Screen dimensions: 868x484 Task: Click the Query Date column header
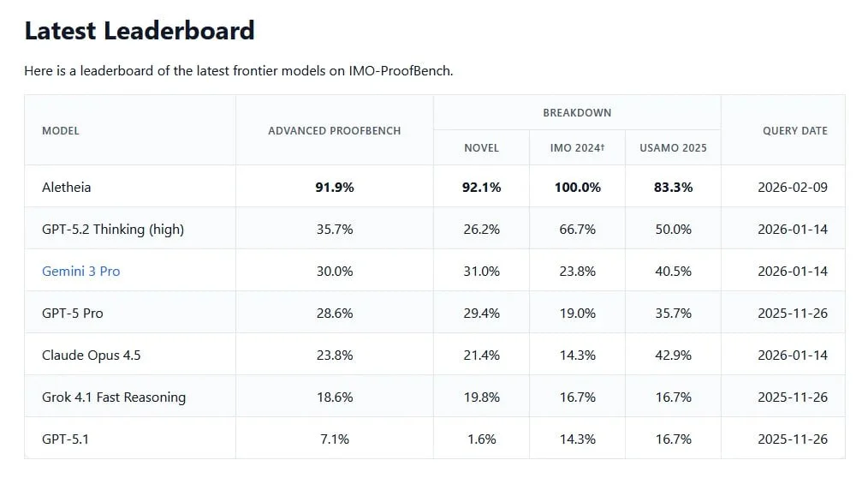[x=794, y=131]
